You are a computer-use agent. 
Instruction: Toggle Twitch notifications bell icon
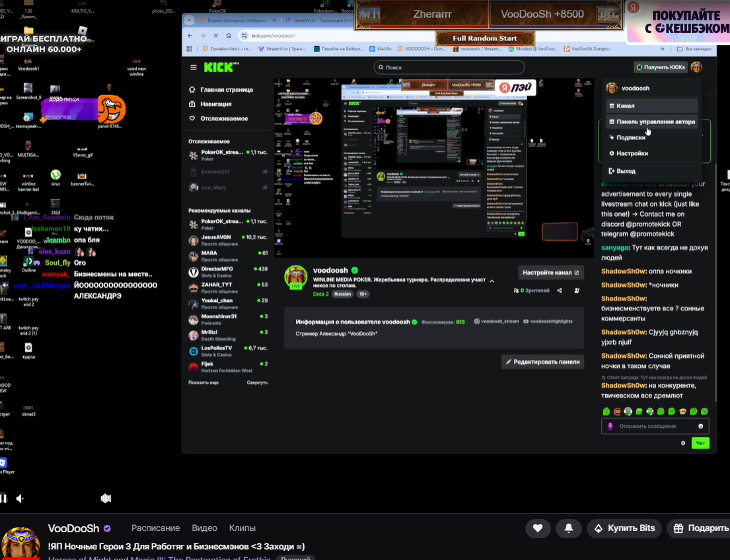tap(568, 528)
